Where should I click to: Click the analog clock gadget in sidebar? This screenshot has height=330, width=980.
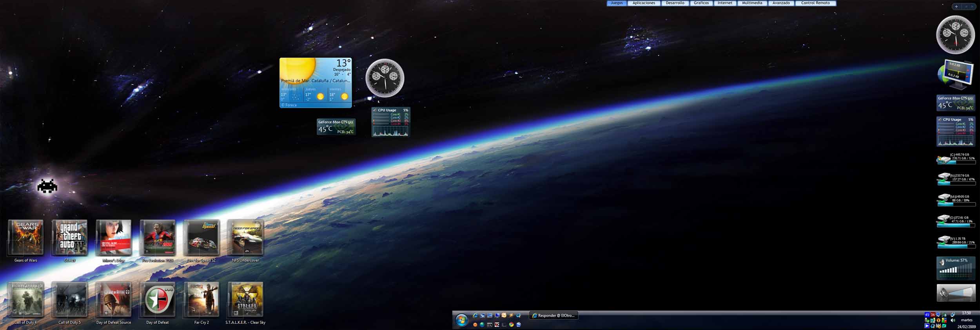(x=956, y=35)
